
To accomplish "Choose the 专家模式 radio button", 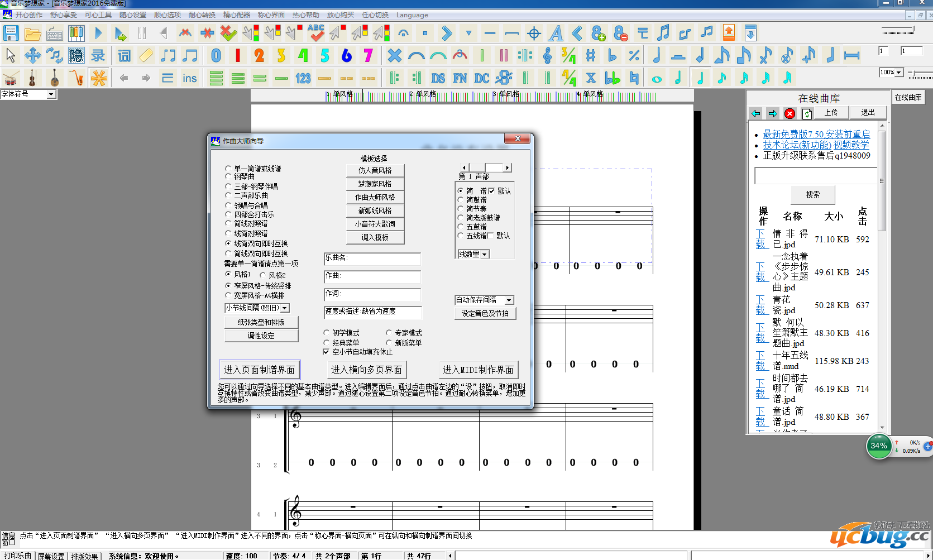I will pyautogui.click(x=389, y=333).
